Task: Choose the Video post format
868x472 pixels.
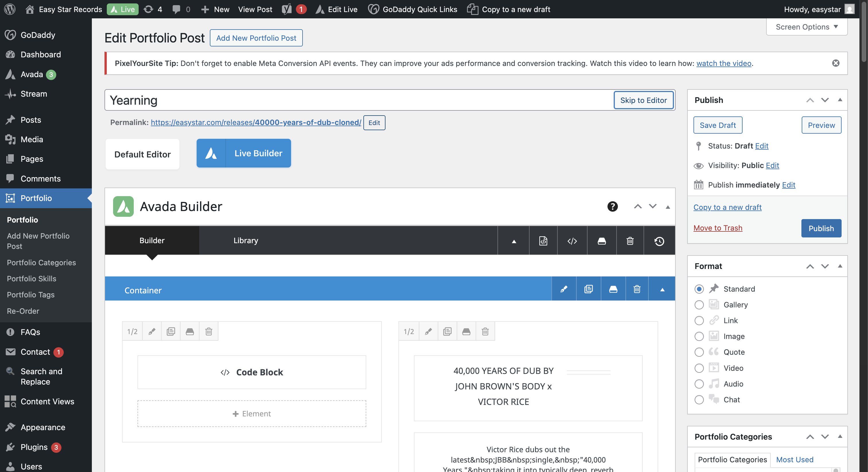Action: (699, 368)
